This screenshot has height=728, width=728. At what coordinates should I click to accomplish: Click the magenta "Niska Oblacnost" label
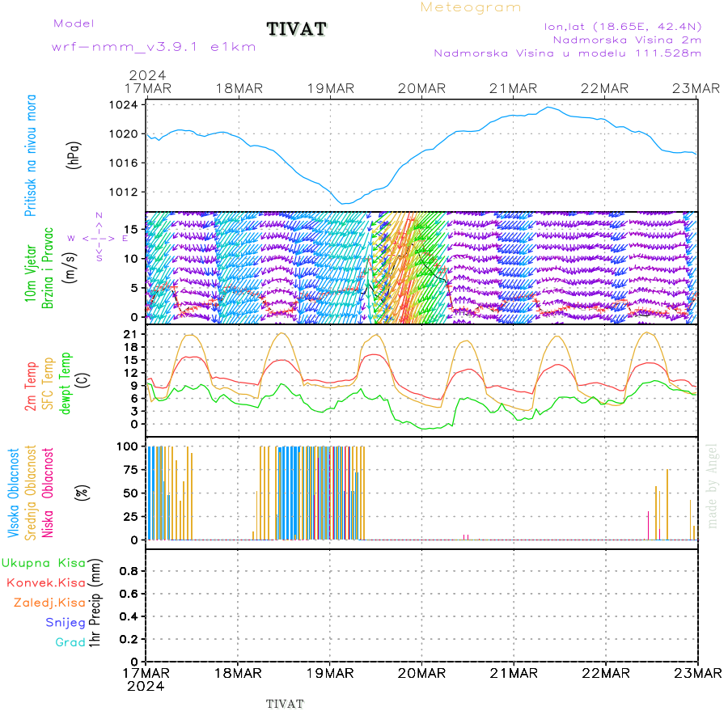pyautogui.click(x=48, y=493)
